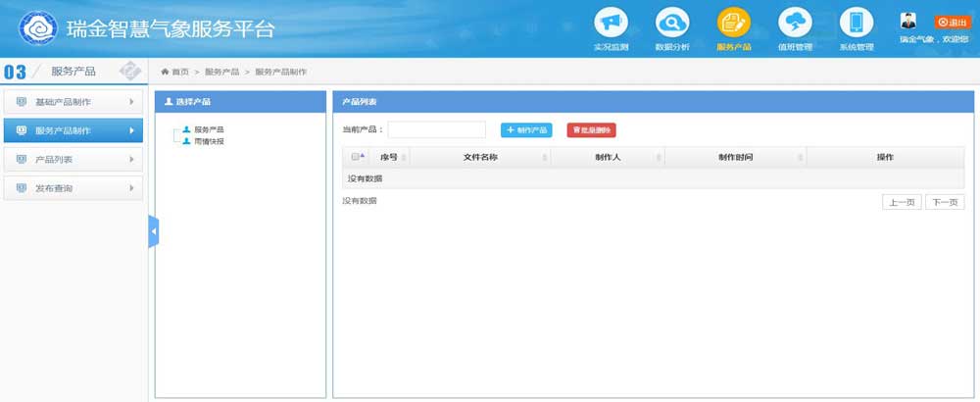Image resolution: width=980 pixels, height=402 pixels.
Task: Click the 当前产品 input field
Action: tap(437, 129)
